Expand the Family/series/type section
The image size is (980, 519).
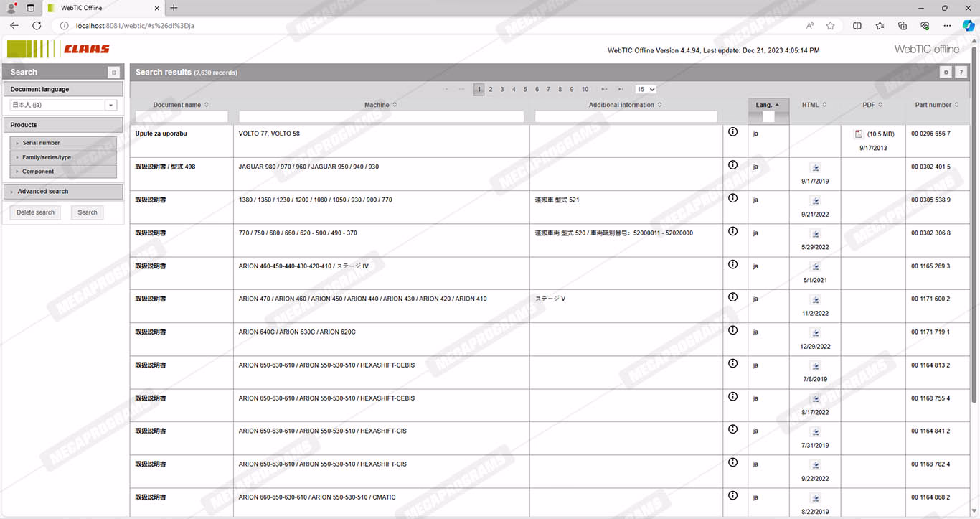(63, 157)
